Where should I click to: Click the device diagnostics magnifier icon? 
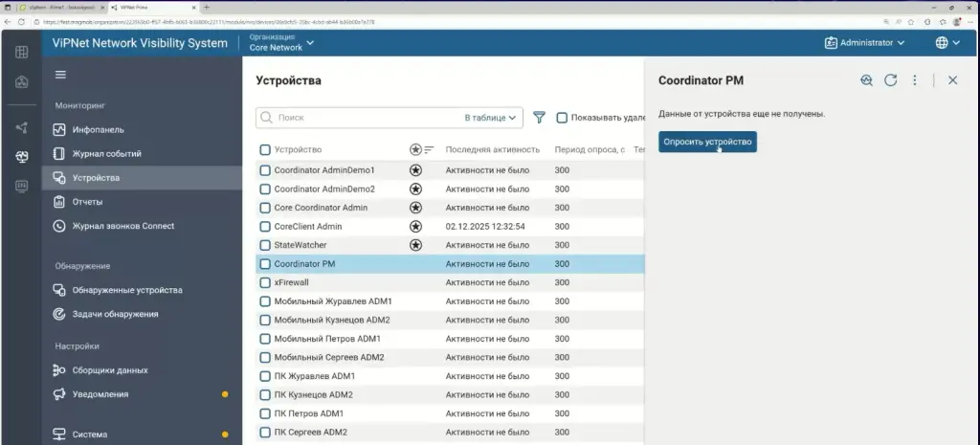click(866, 80)
